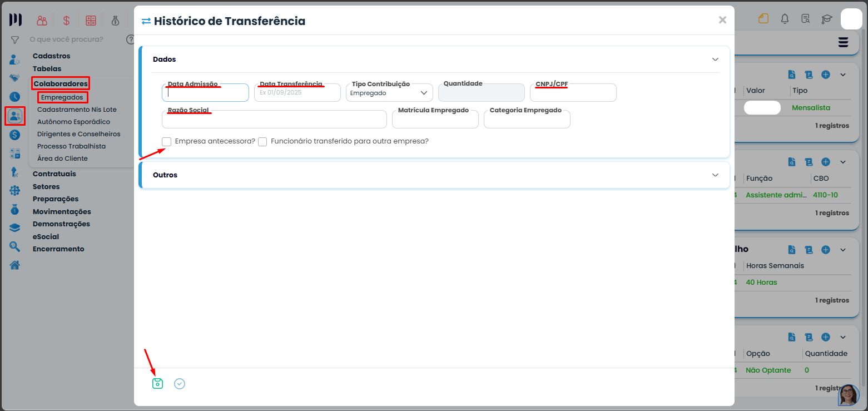868x411 pixels.
Task: Expand the Outros section
Action: click(715, 175)
